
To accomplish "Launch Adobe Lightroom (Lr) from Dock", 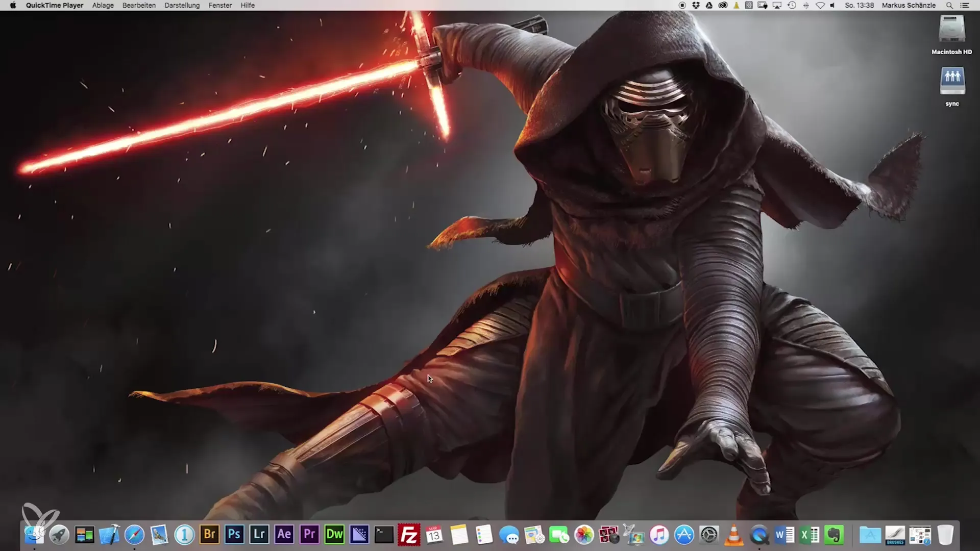I will pyautogui.click(x=259, y=534).
